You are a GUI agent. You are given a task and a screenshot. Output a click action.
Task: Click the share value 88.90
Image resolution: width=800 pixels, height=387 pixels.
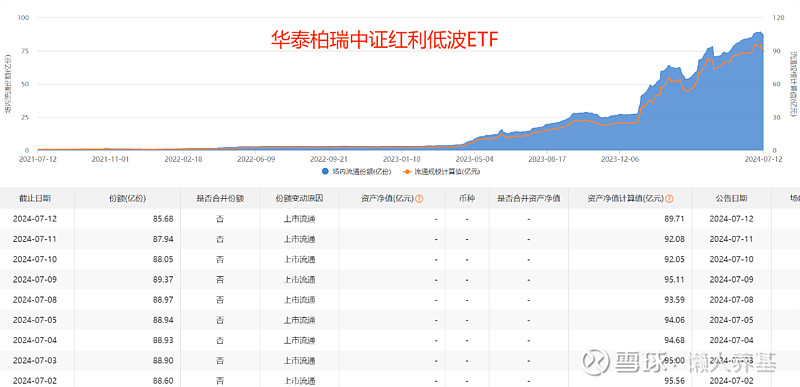point(162,360)
